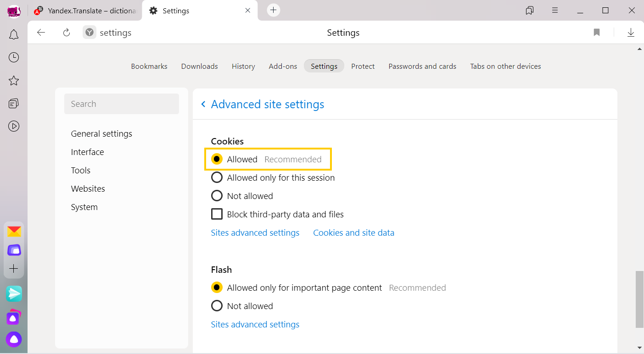Launch the Alice assistant icon at bottom
Screen dimensions: 644x354
pyautogui.click(x=14, y=339)
